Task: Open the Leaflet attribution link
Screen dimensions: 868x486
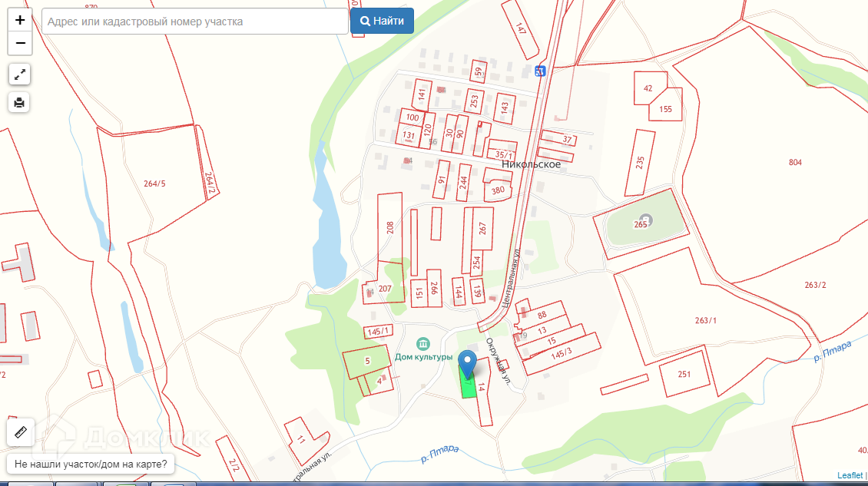Action: 850,475
